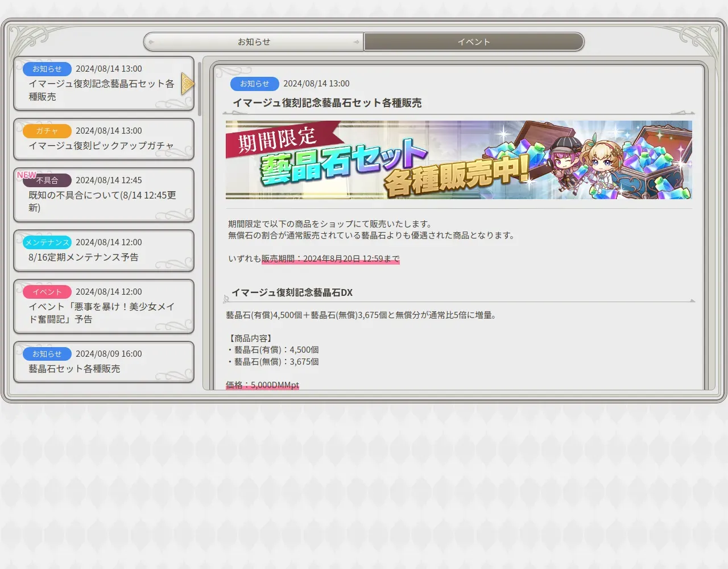Click the お知らせ badge in the 08/09 list item
Image resolution: width=728 pixels, height=569 pixels.
pyautogui.click(x=47, y=354)
